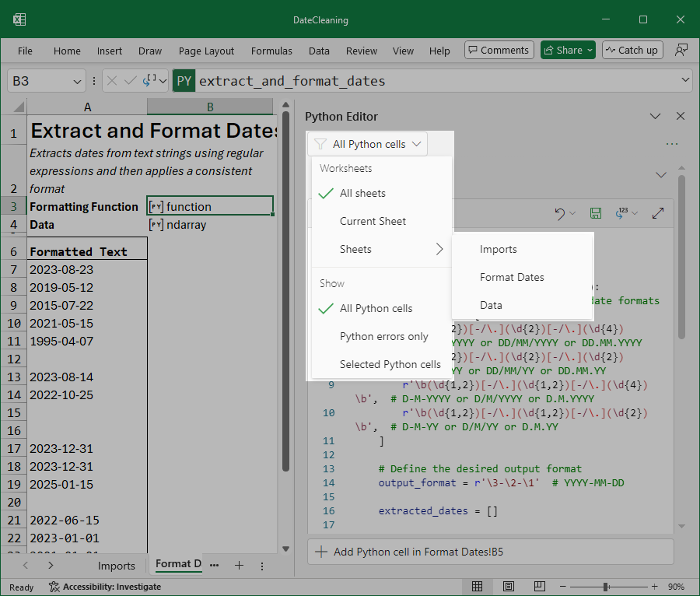Open the Formulas ribbon tab

(x=271, y=51)
